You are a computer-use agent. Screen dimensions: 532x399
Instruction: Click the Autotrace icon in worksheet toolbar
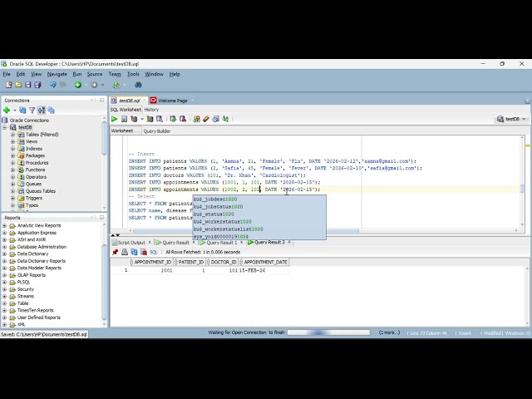(150, 119)
